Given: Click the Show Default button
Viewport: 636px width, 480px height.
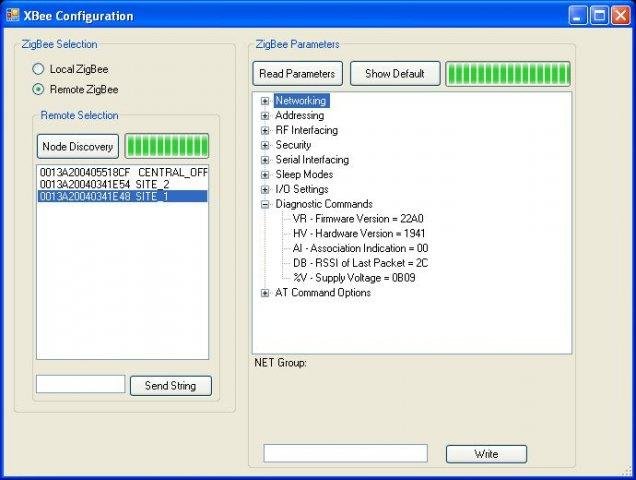Looking at the screenshot, I should click(x=395, y=73).
